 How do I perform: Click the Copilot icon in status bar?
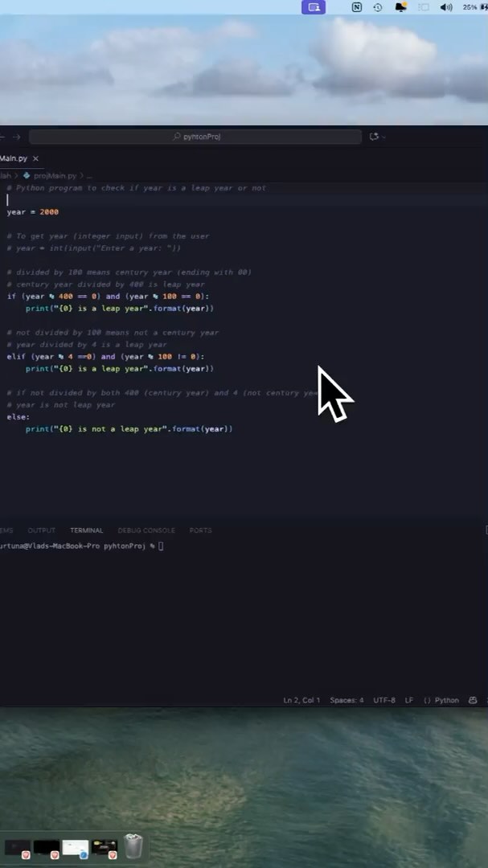(x=473, y=700)
